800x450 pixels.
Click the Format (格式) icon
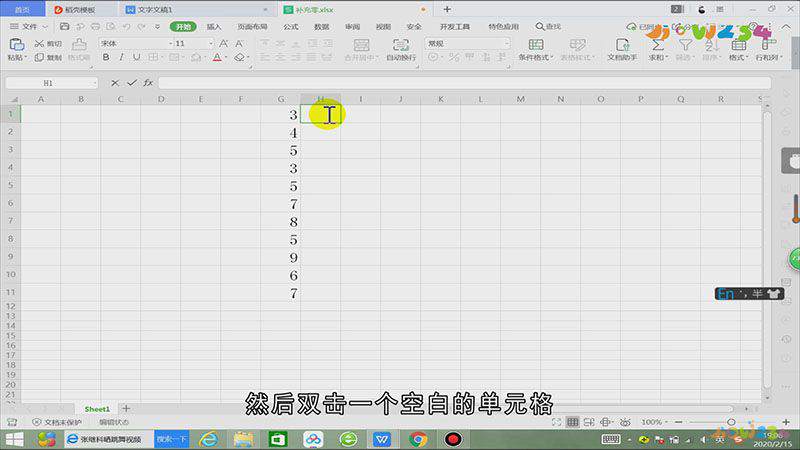[738, 45]
